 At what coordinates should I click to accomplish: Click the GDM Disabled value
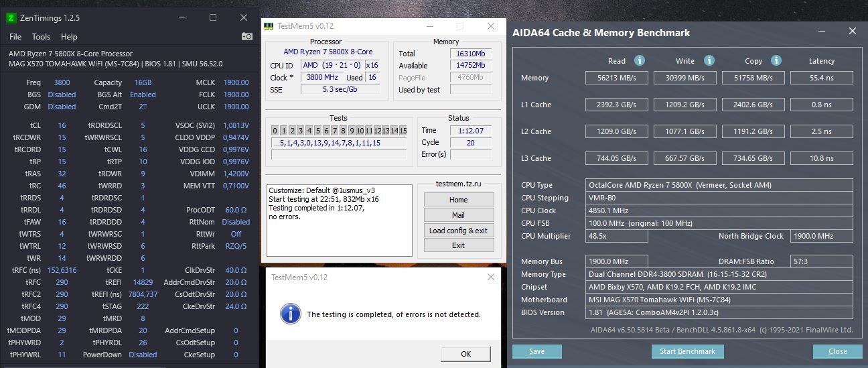tap(62, 106)
